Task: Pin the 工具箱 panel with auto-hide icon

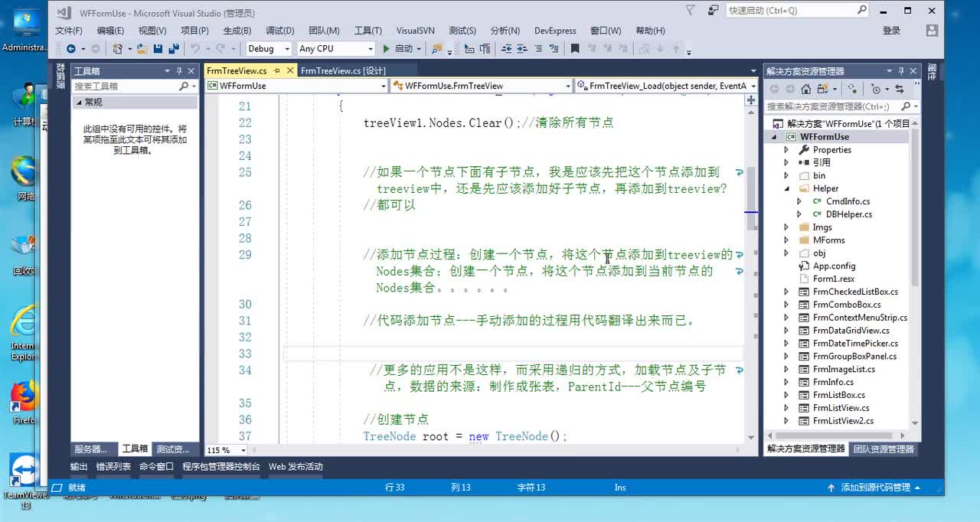Action: point(179,70)
